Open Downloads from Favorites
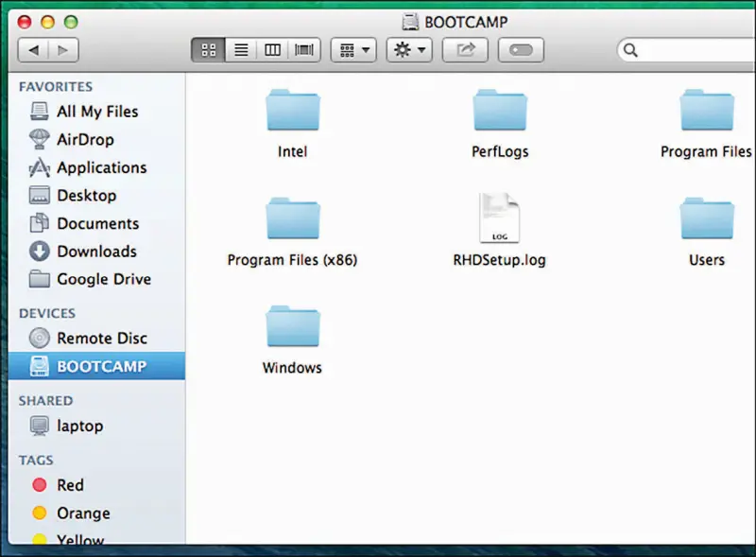756x557 pixels. tap(96, 252)
